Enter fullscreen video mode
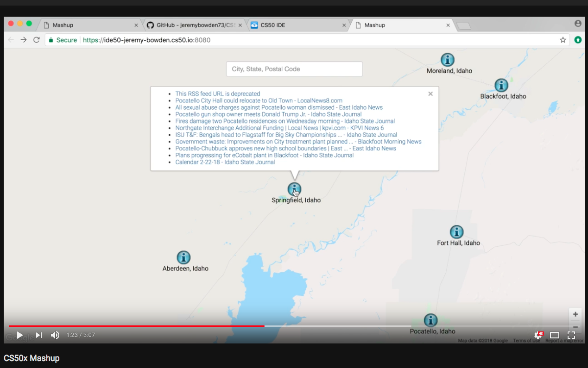The width and height of the screenshot is (588, 368). click(x=571, y=335)
